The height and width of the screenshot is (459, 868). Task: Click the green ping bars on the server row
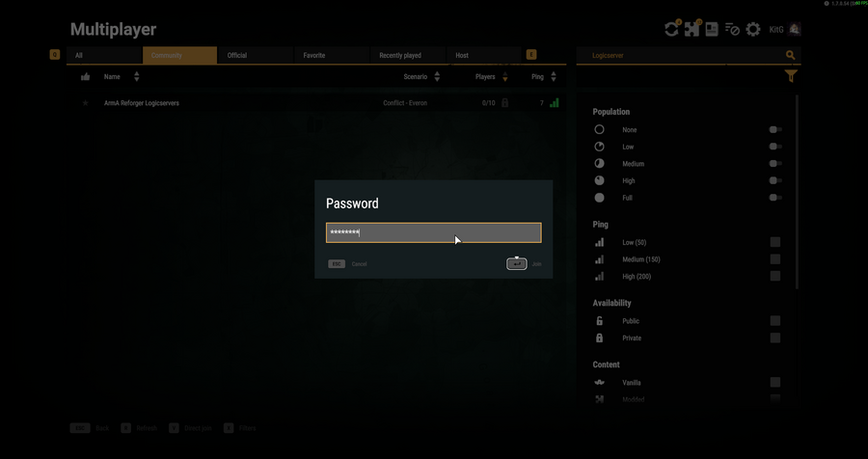click(555, 102)
